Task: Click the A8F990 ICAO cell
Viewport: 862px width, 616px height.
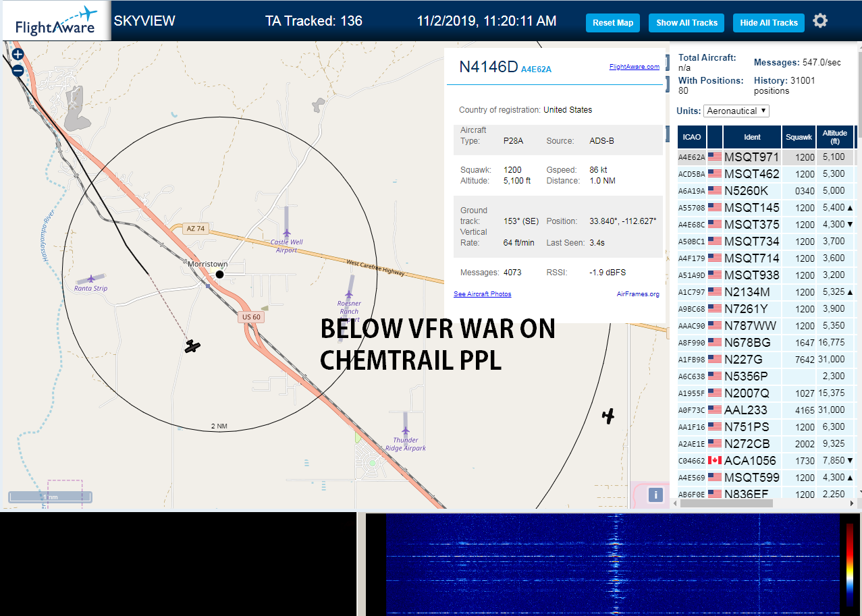Action: tap(692, 343)
